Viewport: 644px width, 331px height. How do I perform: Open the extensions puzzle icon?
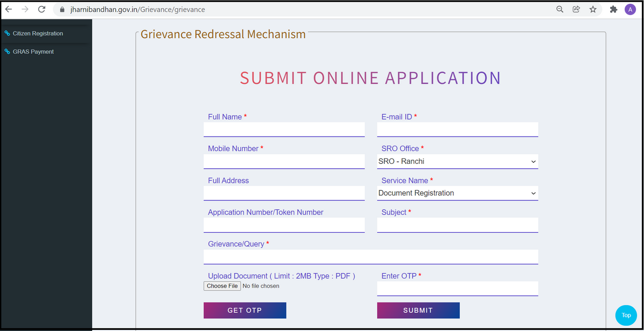click(x=614, y=9)
